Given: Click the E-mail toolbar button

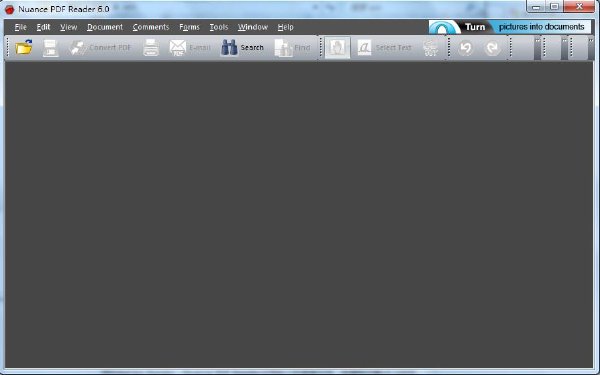Looking at the screenshot, I should click(x=190, y=48).
